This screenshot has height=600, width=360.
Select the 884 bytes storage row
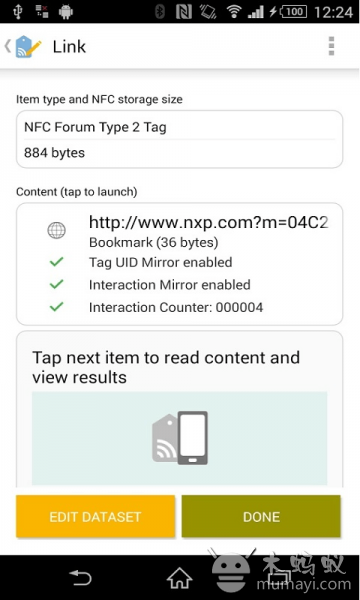pyautogui.click(x=179, y=153)
